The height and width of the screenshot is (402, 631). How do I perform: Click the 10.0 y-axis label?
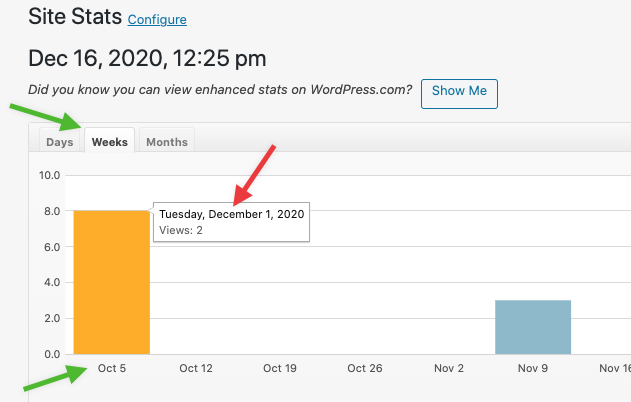[49, 175]
